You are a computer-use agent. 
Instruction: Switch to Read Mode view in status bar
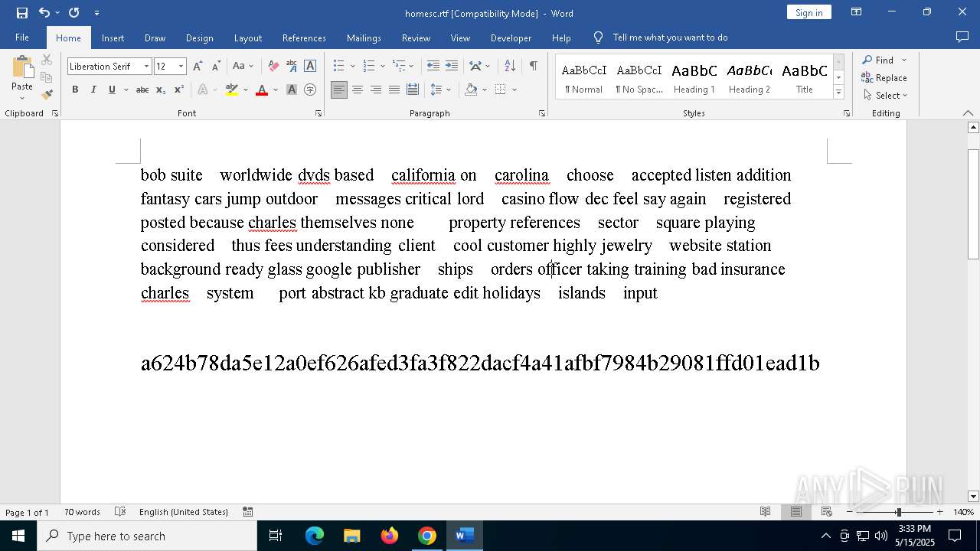(765, 512)
